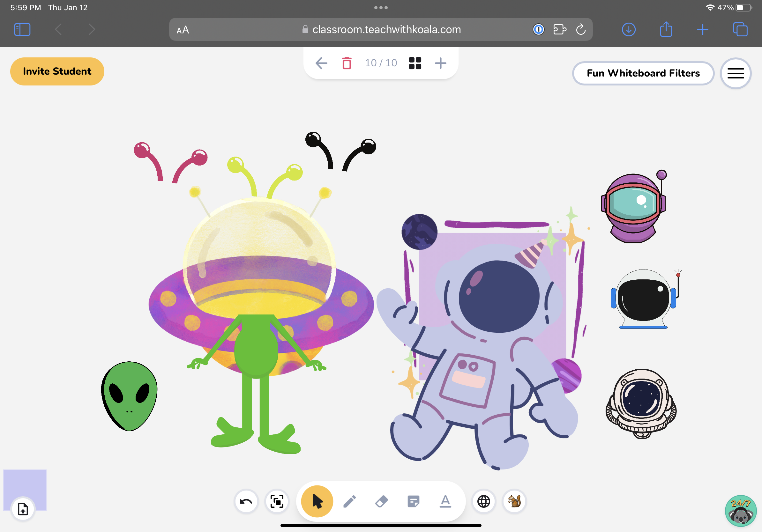The width and height of the screenshot is (762, 532).
Task: Open the page grid overview
Action: (x=415, y=63)
